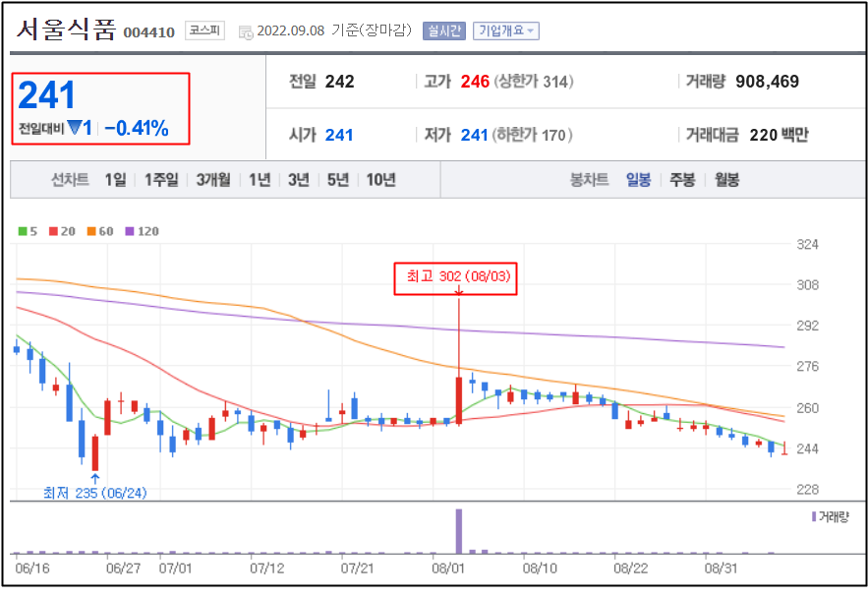Click the 거래량 908,469 value

pyautogui.click(x=768, y=82)
